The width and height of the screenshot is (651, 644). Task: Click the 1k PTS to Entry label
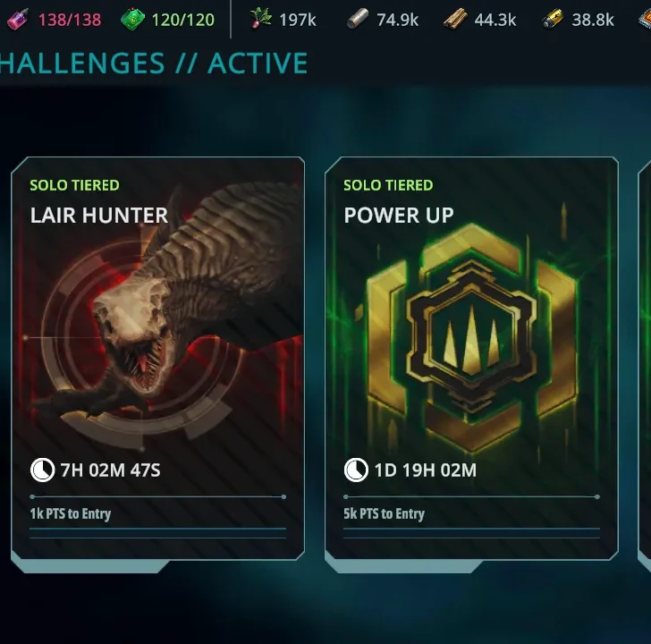point(70,513)
